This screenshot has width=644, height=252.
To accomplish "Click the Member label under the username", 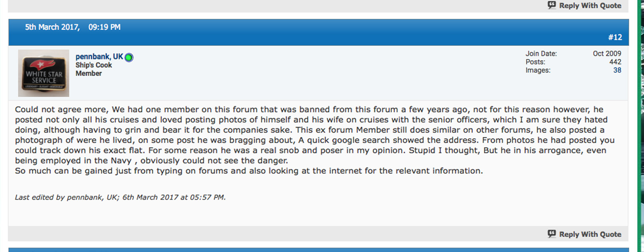I will click(89, 73).
